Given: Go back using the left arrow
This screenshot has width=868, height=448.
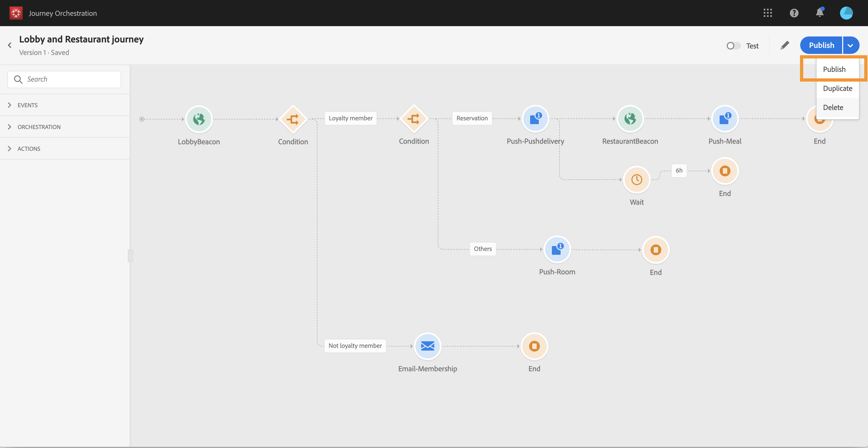Looking at the screenshot, I should [x=10, y=45].
